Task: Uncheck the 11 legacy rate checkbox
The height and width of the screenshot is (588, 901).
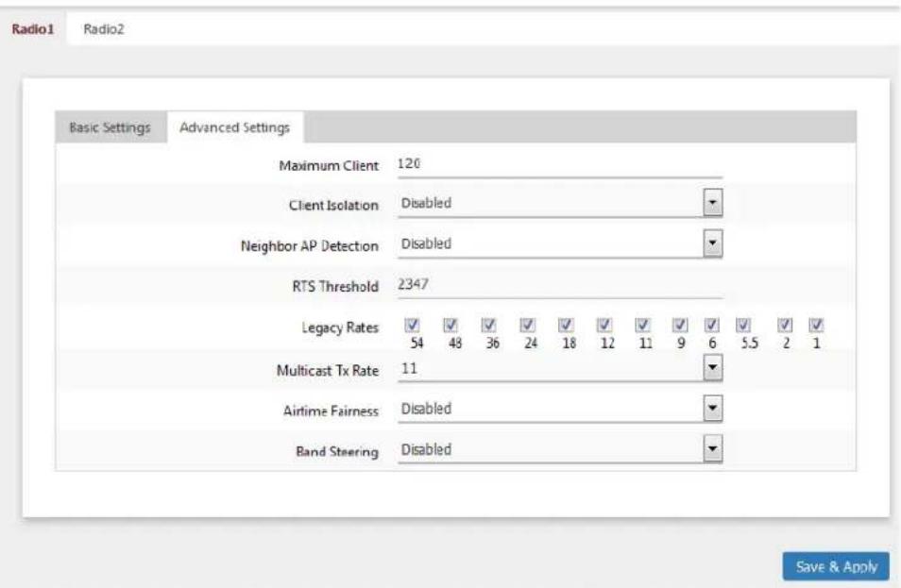Action: (642, 325)
